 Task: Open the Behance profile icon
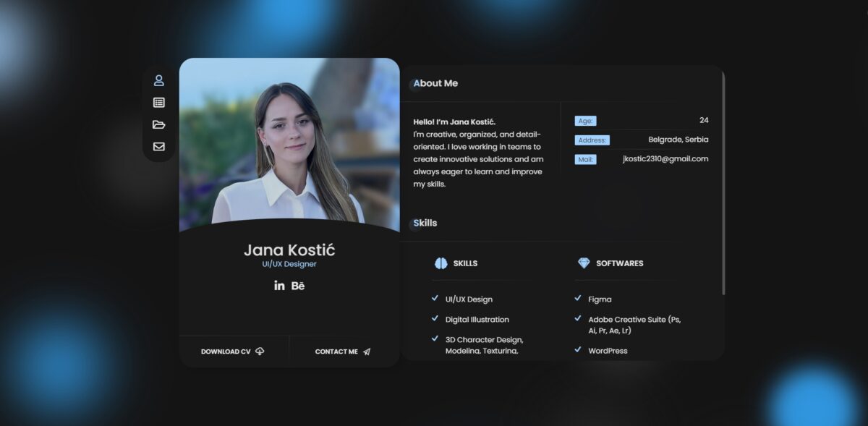(x=298, y=286)
